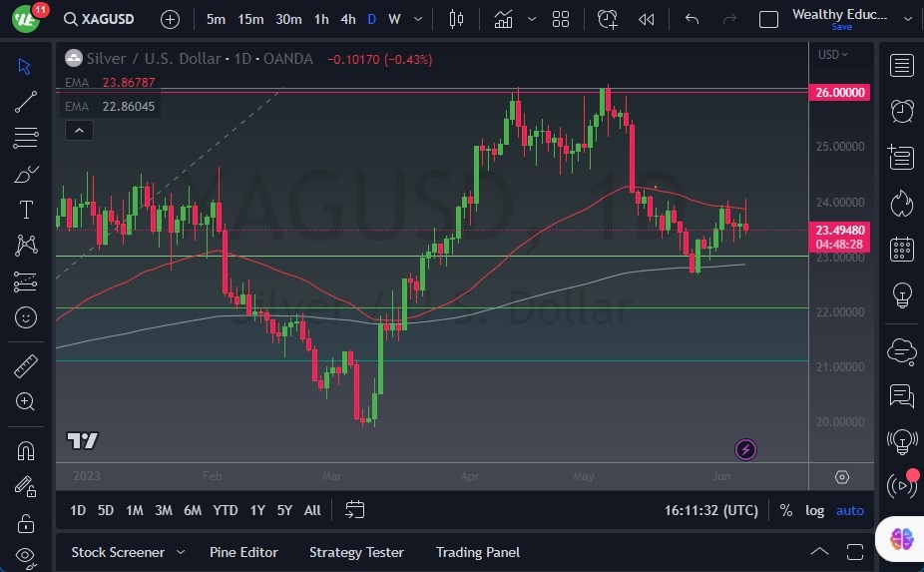The image size is (924, 572).
Task: Open the emoji icons tool
Action: point(25,317)
